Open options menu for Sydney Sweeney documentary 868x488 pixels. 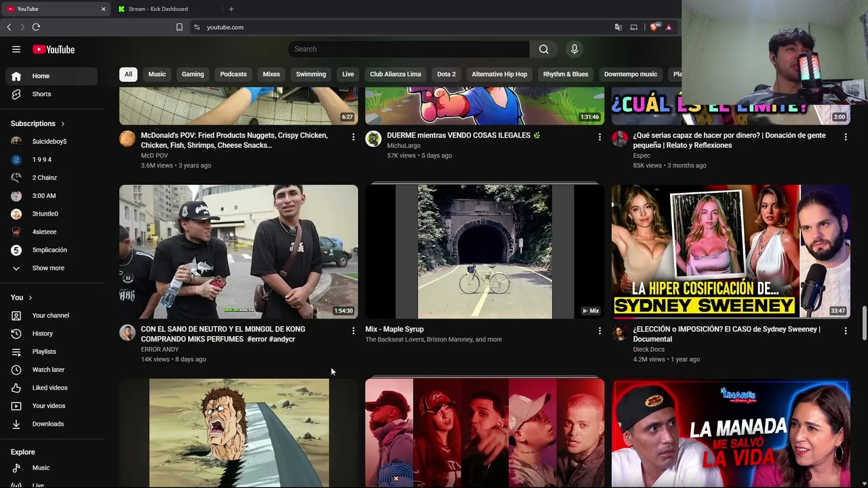pos(846,331)
